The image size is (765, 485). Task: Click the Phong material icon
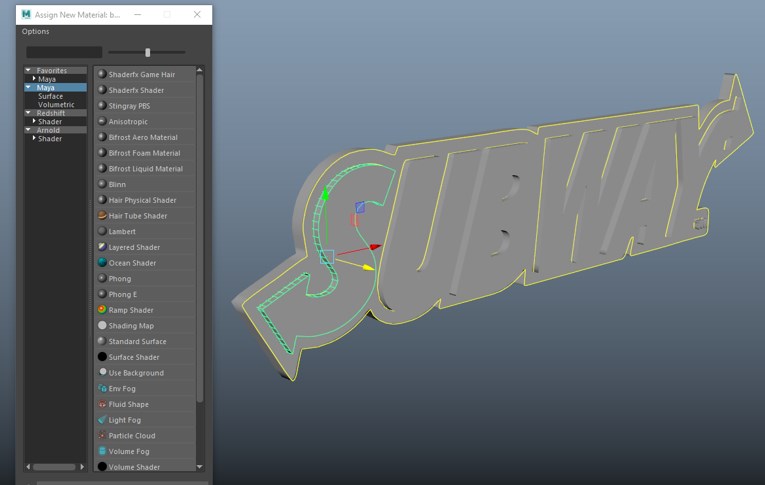coord(102,278)
